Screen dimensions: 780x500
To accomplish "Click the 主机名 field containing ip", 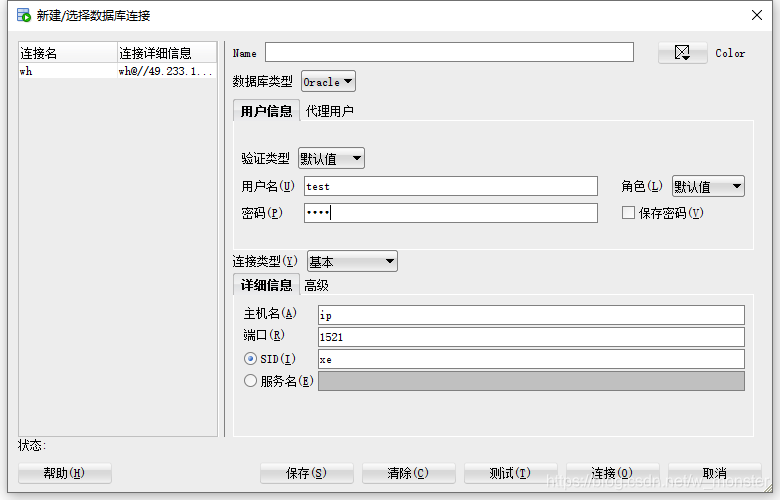I will pyautogui.click(x=531, y=315).
